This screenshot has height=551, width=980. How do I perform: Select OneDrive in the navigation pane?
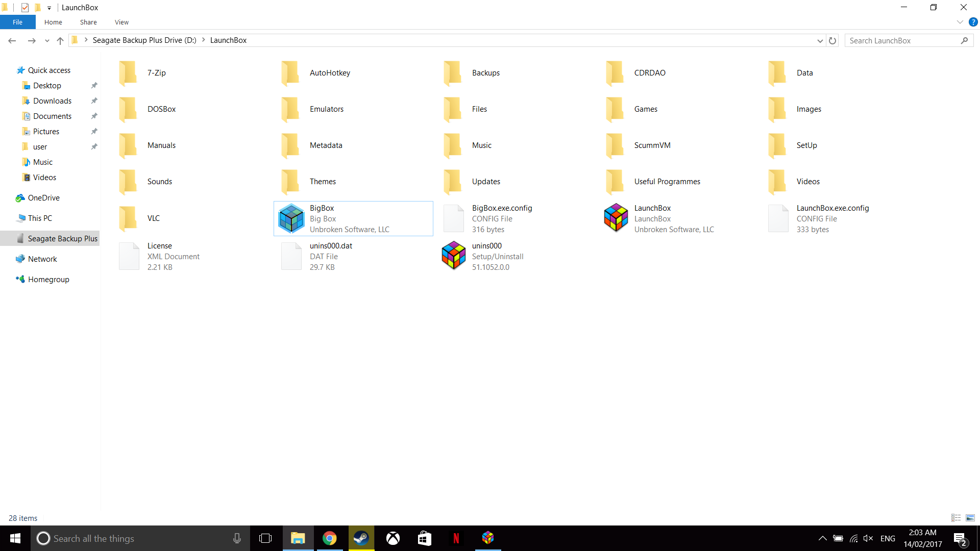click(43, 198)
